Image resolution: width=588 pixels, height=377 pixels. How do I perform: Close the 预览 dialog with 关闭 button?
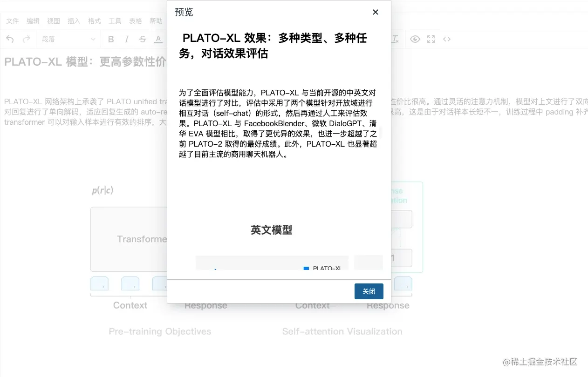pos(369,291)
